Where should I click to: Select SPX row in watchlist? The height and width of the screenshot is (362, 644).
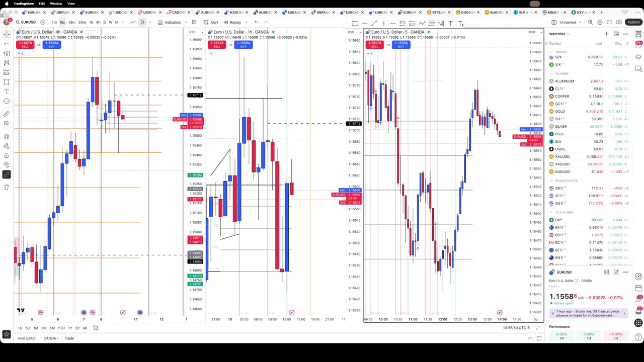(589, 57)
